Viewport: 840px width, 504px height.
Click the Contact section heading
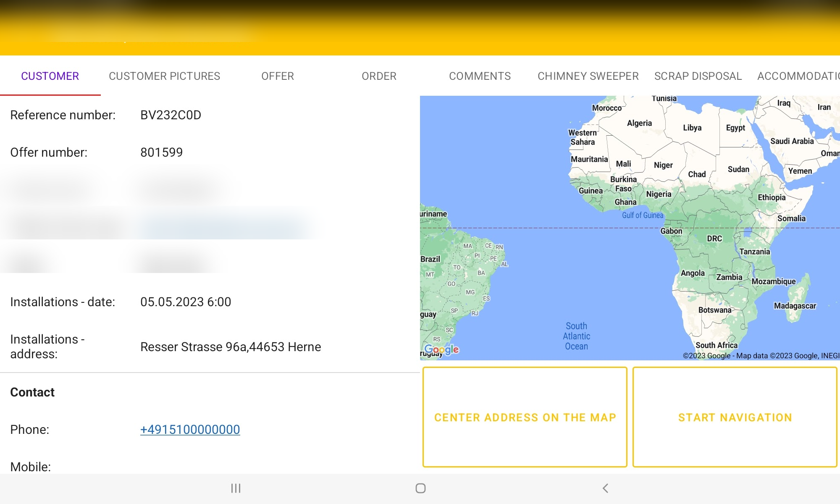pos(32,392)
